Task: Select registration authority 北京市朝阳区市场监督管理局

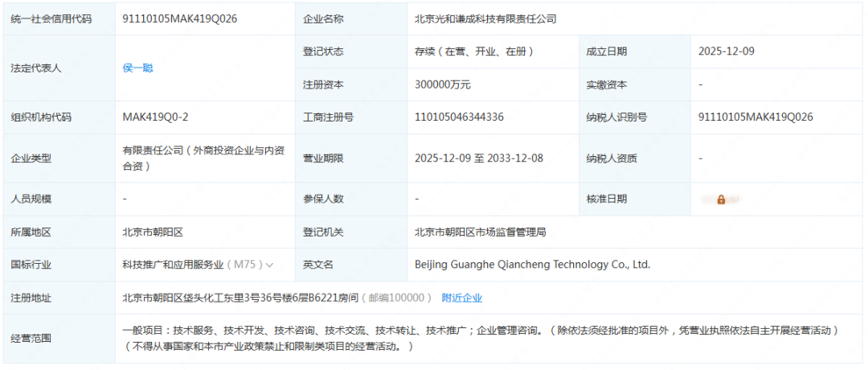Action: [481, 232]
